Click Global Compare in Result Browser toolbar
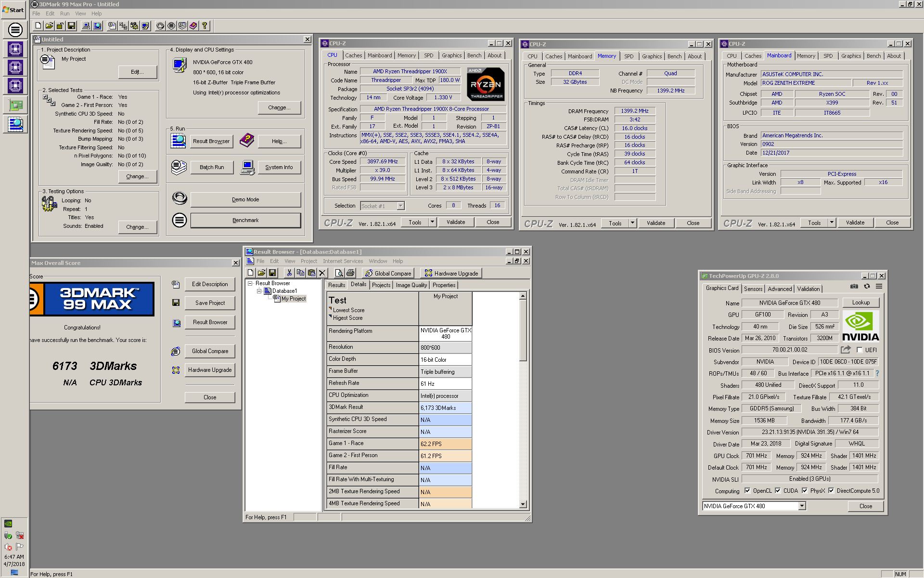This screenshot has width=924, height=578. [388, 273]
